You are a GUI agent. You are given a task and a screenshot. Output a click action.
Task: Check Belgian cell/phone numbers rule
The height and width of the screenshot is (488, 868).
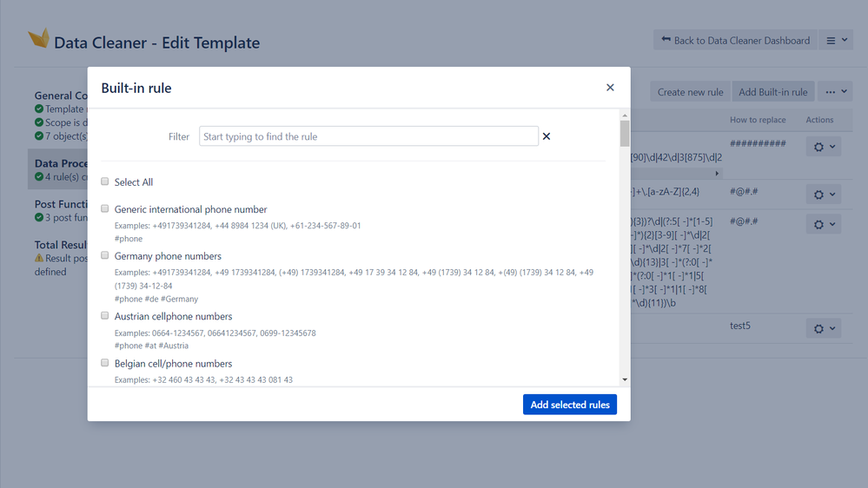(x=104, y=363)
